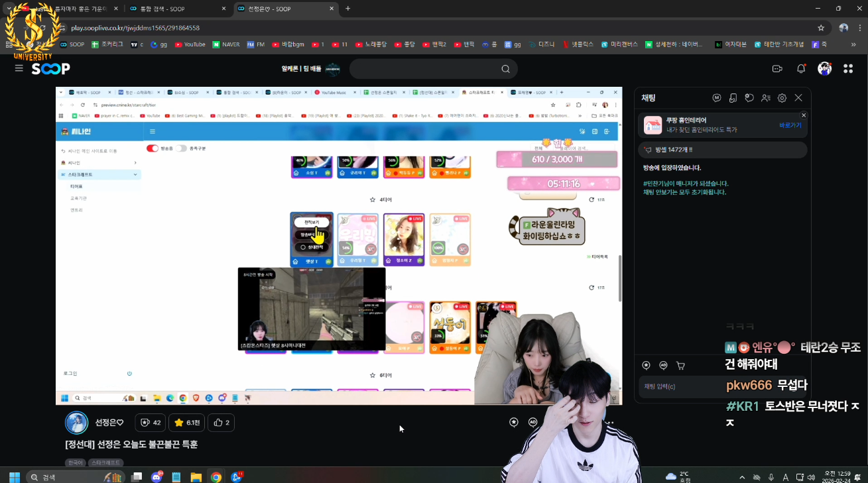
Task: Open Discord from the Windows taskbar
Action: click(x=156, y=477)
